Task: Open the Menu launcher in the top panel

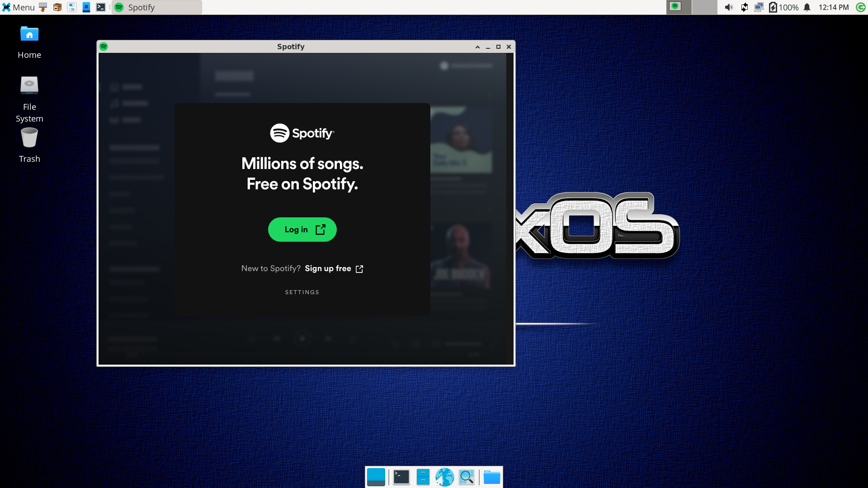Action: click(18, 7)
